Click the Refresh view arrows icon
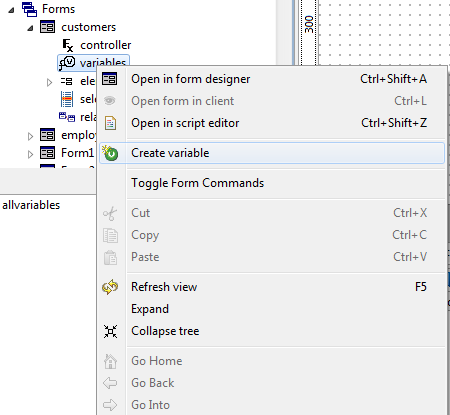The image size is (450, 415). 110,287
